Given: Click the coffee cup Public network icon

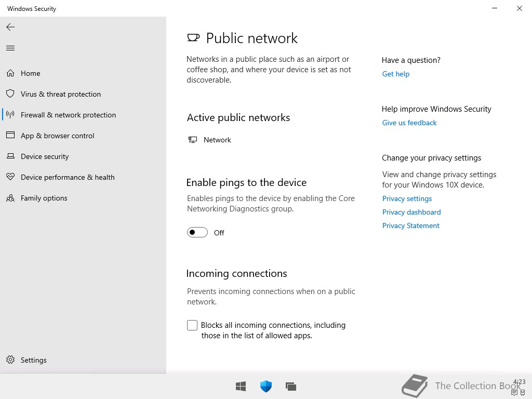Looking at the screenshot, I should pos(193,37).
